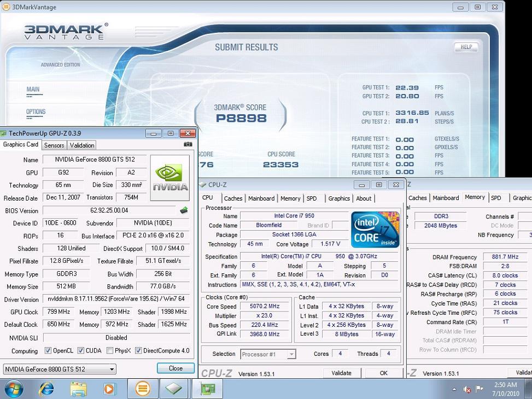Save BIOS using chip icon in GPU-Z
Image resolution: width=532 pixels, height=399 pixels.
(x=184, y=210)
